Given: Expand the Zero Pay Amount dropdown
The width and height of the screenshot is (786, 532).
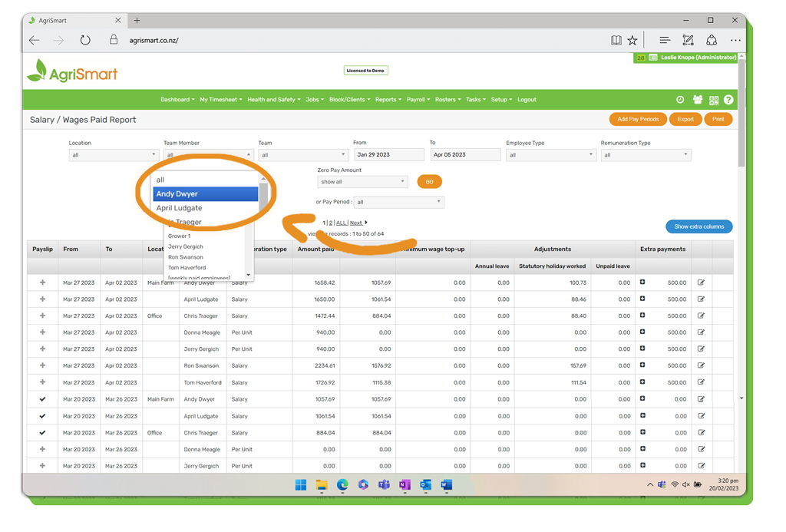Looking at the screenshot, I should tap(362, 182).
